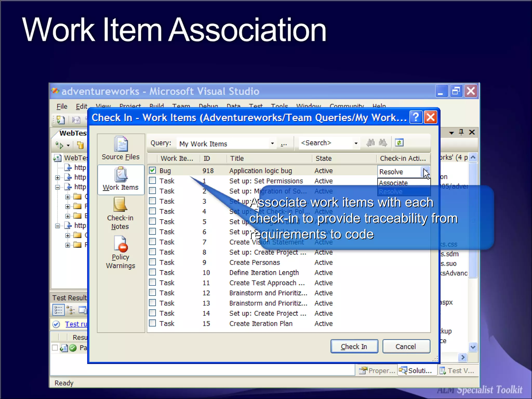Click the Cancel button
Screen dimensions: 532x399
point(406,347)
